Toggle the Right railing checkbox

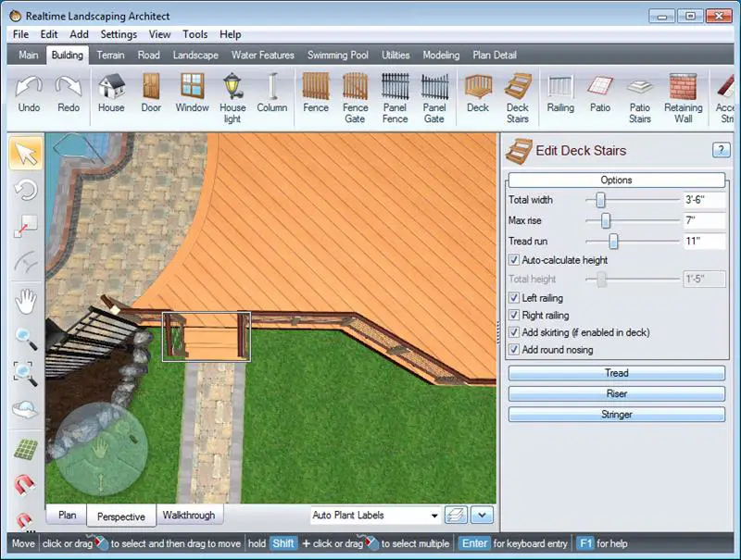tap(514, 315)
